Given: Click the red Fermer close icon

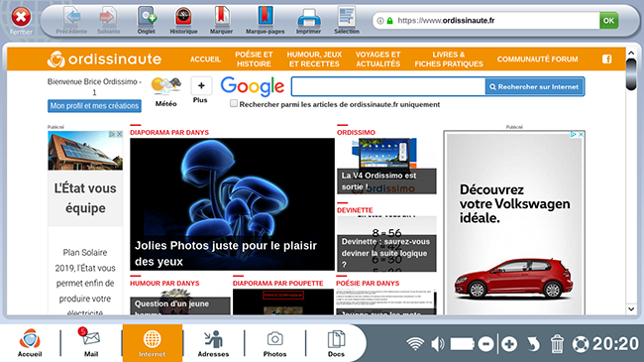Looking at the screenshot, I should point(21,18).
